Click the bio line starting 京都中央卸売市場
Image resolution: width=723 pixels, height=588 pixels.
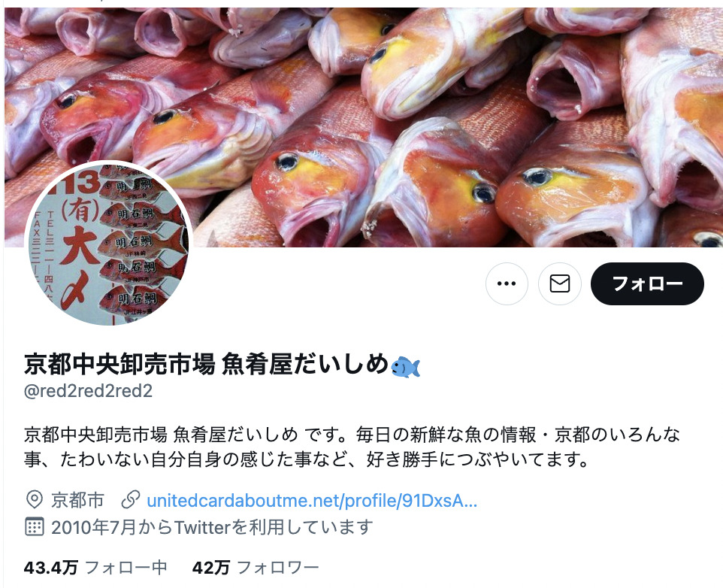click(352, 435)
